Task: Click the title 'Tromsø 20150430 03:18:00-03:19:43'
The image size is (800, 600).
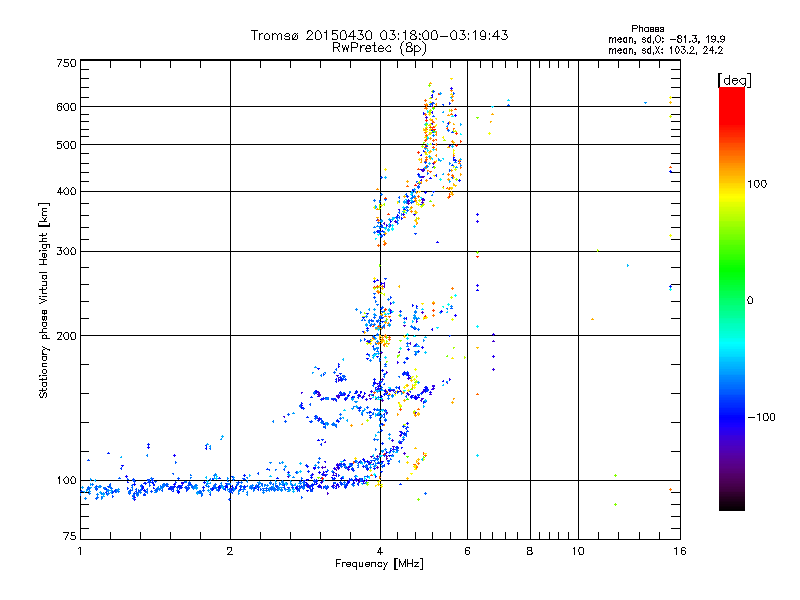Action: [379, 35]
